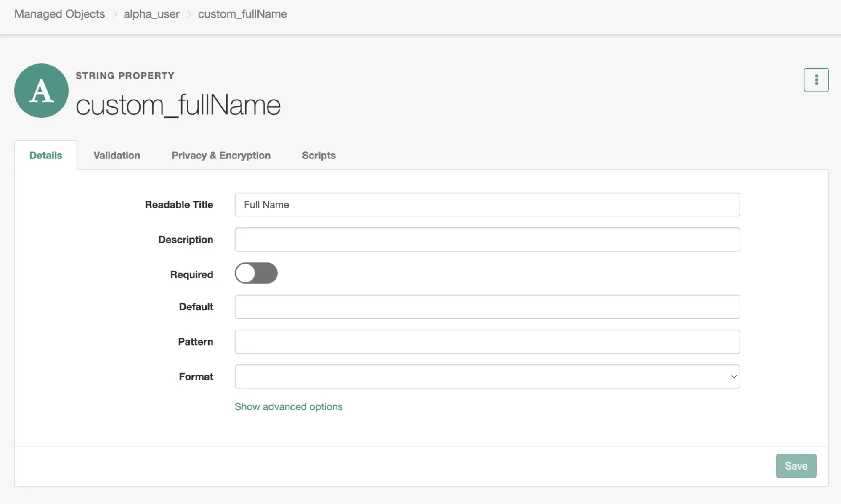Image resolution: width=841 pixels, height=504 pixels.
Task: Open the Scripts tab
Action: (x=319, y=156)
